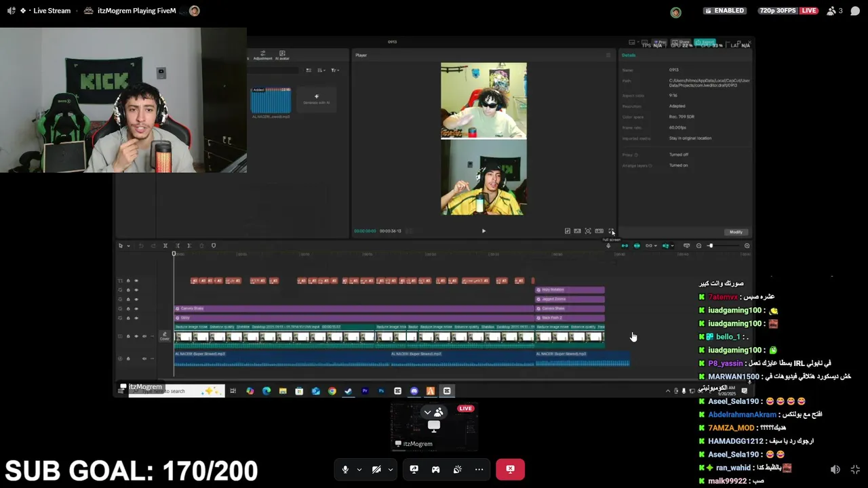Select the Jagged Zooms effect clip
The image size is (868, 488).
(570, 299)
